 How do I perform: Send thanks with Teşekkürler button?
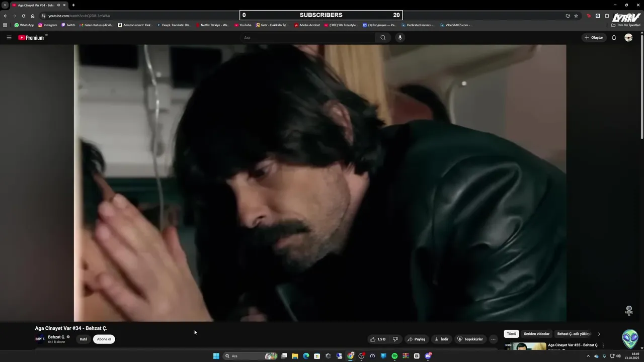pos(470,339)
